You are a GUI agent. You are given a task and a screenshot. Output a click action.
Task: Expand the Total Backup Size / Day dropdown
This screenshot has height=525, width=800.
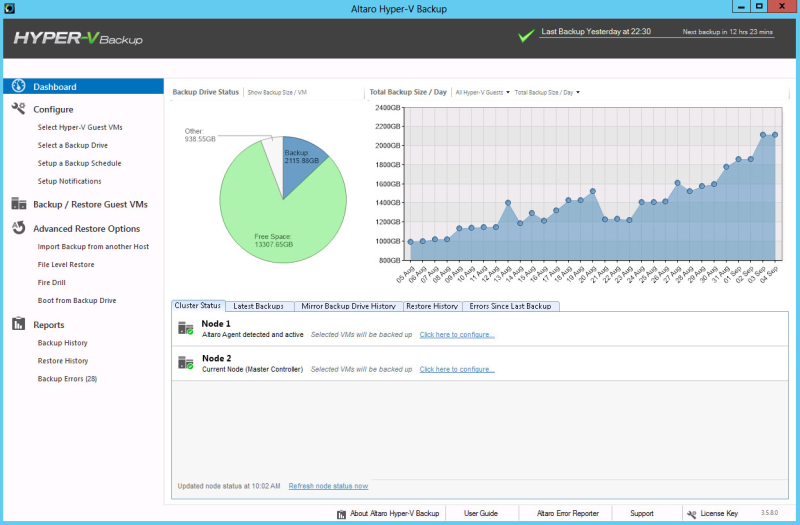(546, 92)
